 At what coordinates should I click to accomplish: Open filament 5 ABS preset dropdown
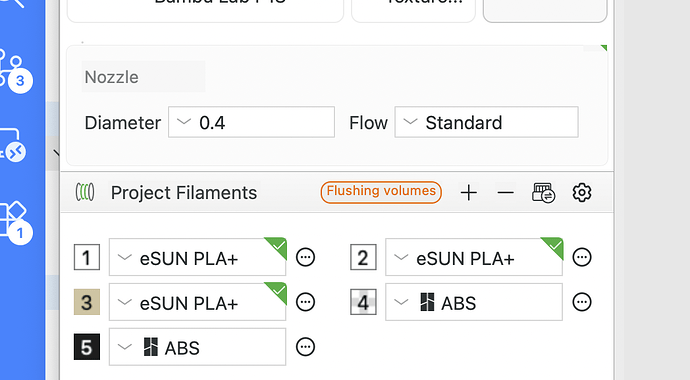pyautogui.click(x=198, y=347)
